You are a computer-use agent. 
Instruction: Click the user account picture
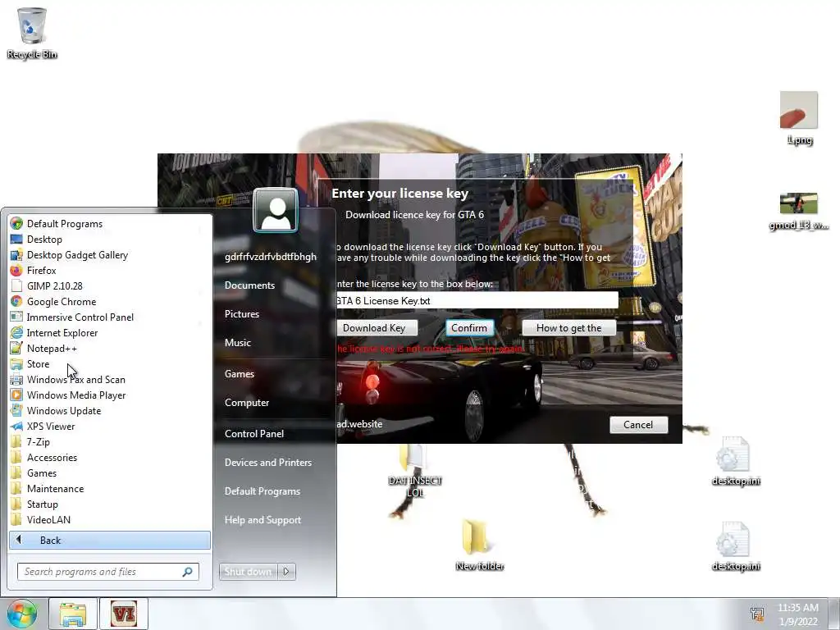point(276,210)
